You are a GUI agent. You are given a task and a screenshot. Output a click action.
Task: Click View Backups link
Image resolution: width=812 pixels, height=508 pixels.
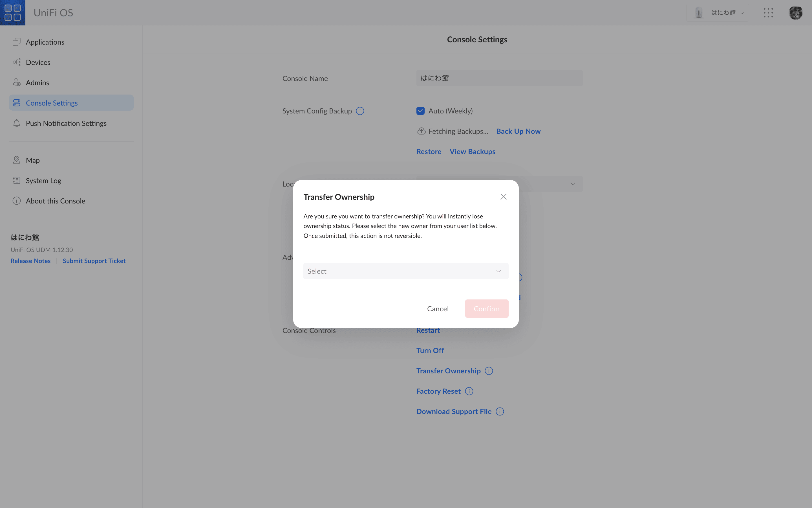472,152
